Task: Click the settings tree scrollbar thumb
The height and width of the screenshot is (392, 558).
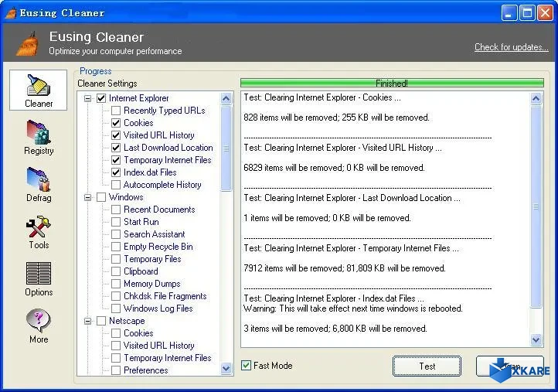Action: point(226,148)
